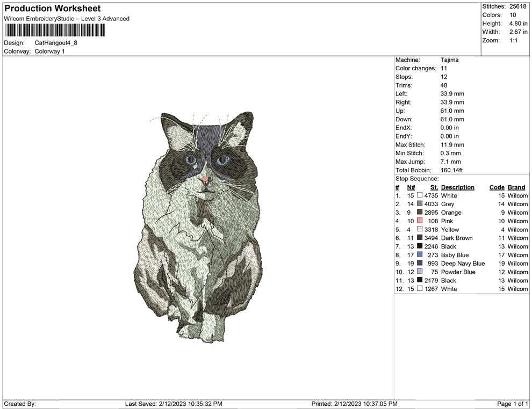The height and width of the screenshot is (409, 532).
Task: Click stitch count '4033' in the Grey row
Action: coord(431,204)
